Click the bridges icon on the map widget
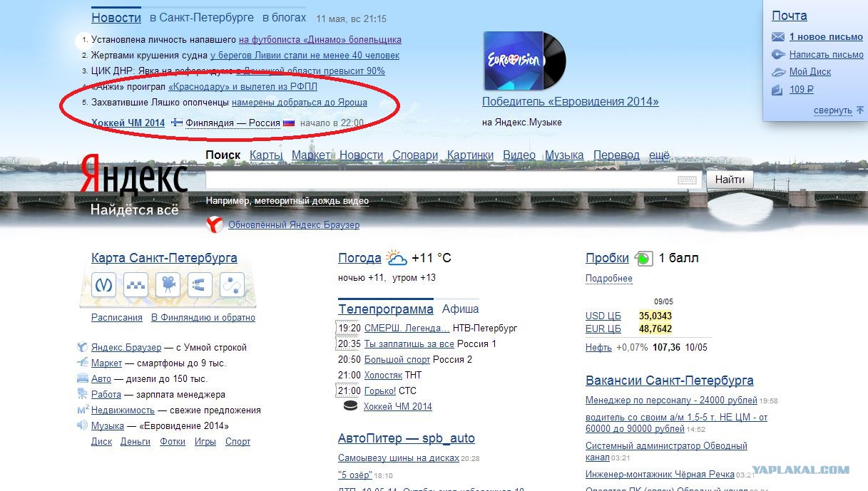The image size is (868, 491). pyautogui.click(x=200, y=285)
